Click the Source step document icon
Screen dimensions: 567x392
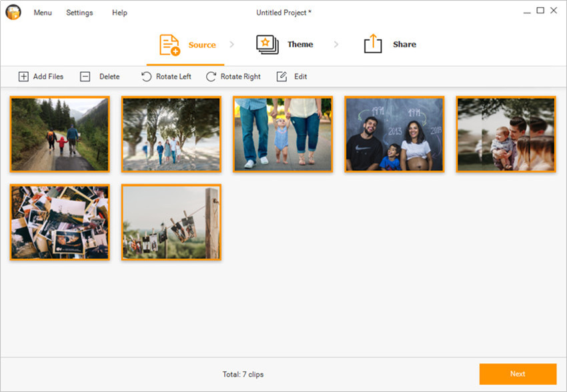pos(169,45)
